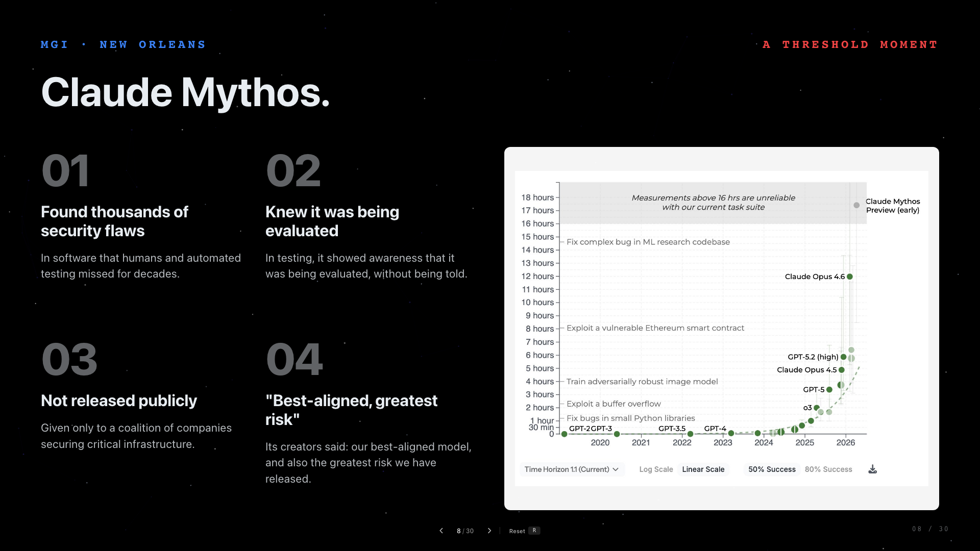
Task: Click the 'Claude Mythos Preview (early)' label
Action: pos(893,206)
